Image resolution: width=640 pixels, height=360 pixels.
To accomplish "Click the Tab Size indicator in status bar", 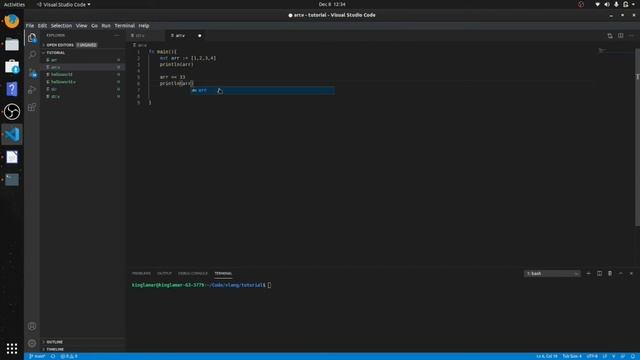I will [572, 356].
